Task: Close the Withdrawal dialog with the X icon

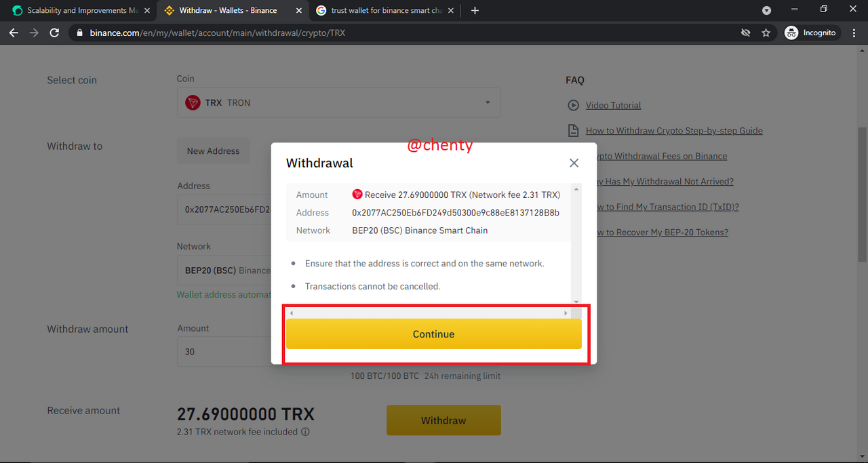Action: point(574,163)
